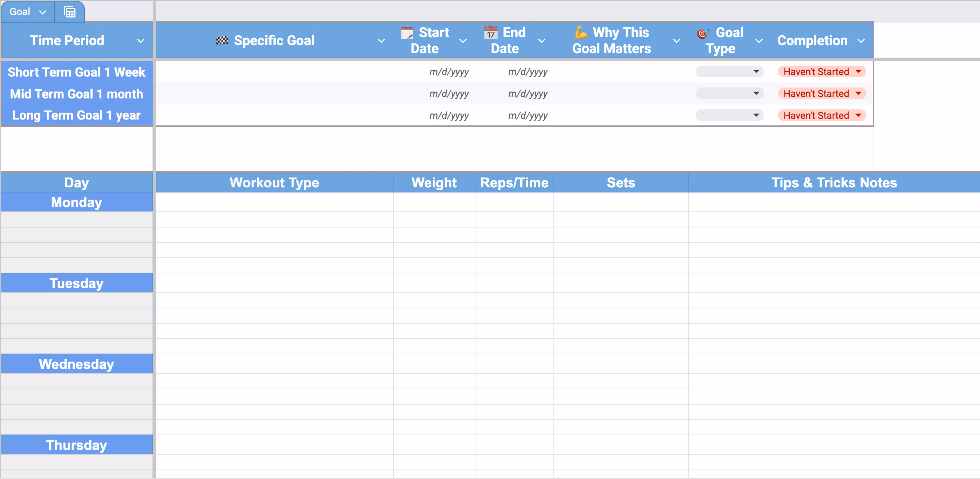Click the calendar icon by End Date
The width and height of the screenshot is (980, 479).
point(490,33)
